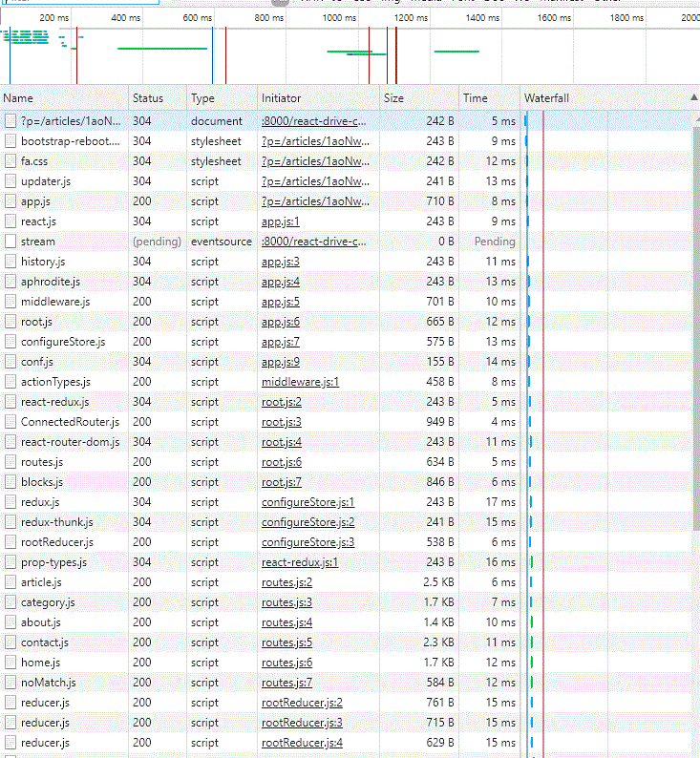Open the configureStore.js:1 initiator link

click(x=308, y=502)
